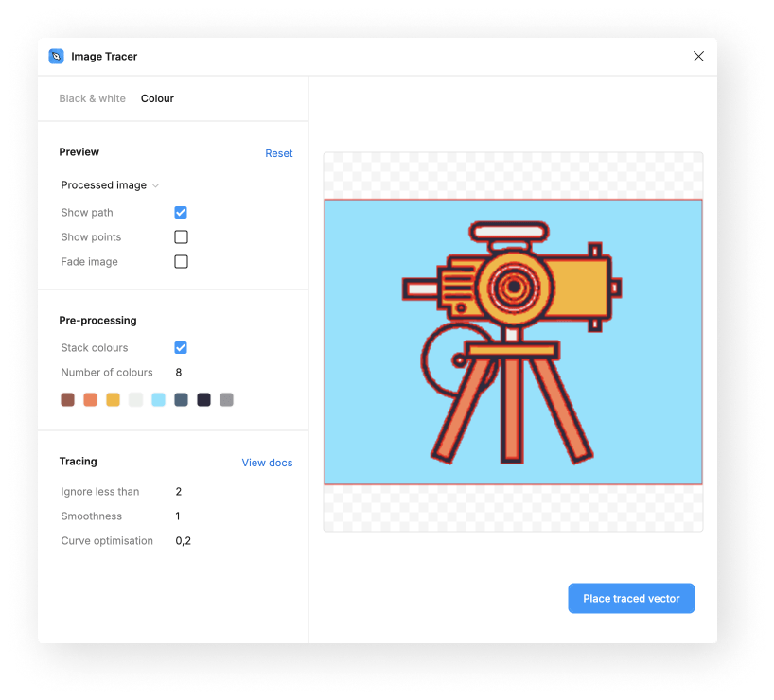The height and width of the screenshot is (700, 774).
Task: Select the grey colour swatch
Action: [226, 399]
